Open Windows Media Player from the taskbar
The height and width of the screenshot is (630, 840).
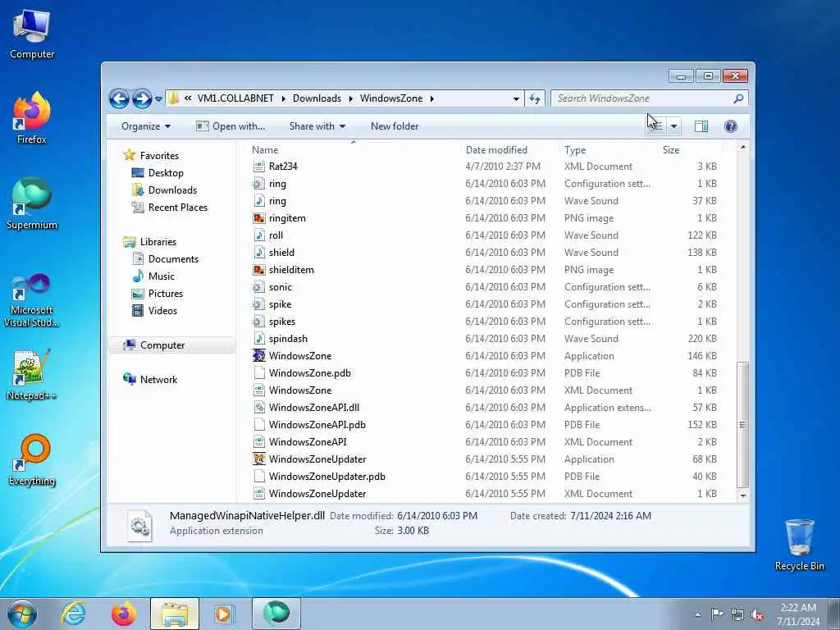tap(223, 614)
